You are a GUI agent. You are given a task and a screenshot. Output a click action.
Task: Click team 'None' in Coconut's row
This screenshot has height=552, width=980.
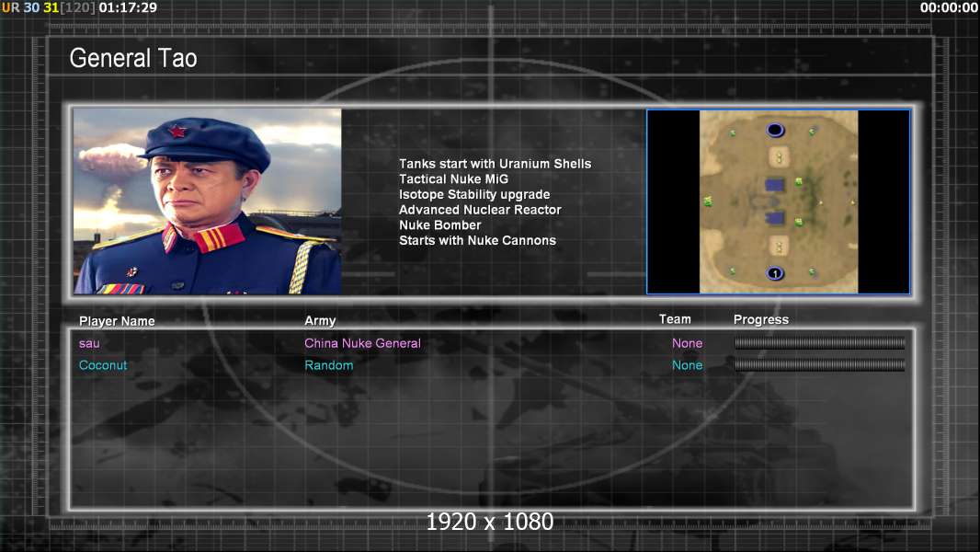687,365
